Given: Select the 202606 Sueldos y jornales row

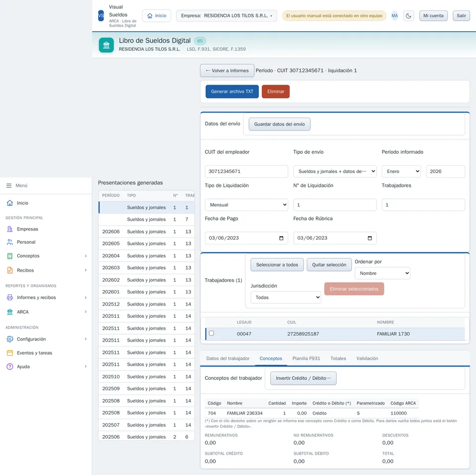Looking at the screenshot, I should click(x=147, y=232).
